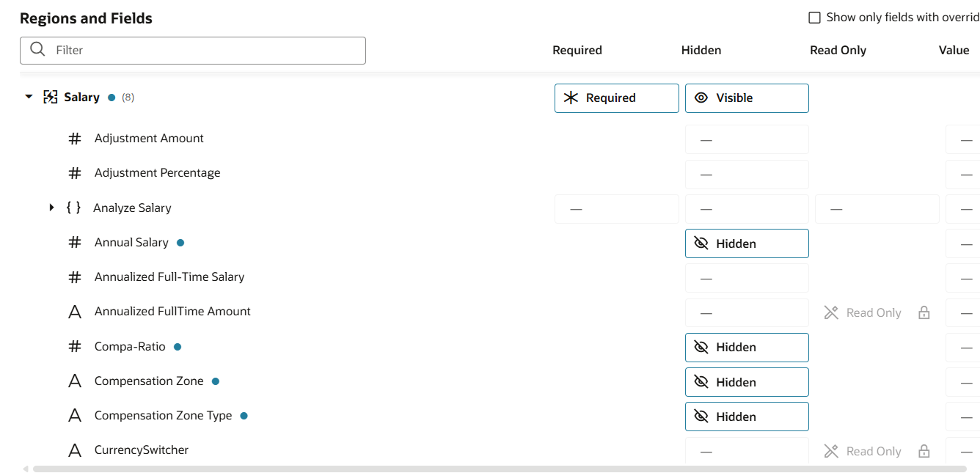Click the lock icon in the Annualized FullTime Amount row
The width and height of the screenshot is (980, 473).
coord(924,312)
